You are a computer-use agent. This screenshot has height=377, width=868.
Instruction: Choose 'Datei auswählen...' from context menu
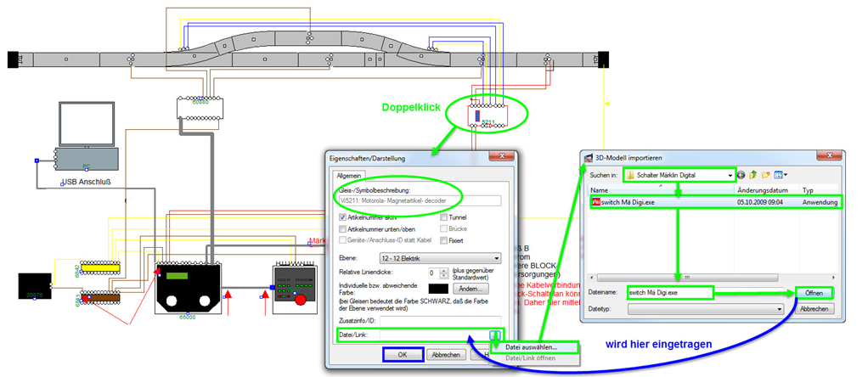pyautogui.click(x=532, y=347)
